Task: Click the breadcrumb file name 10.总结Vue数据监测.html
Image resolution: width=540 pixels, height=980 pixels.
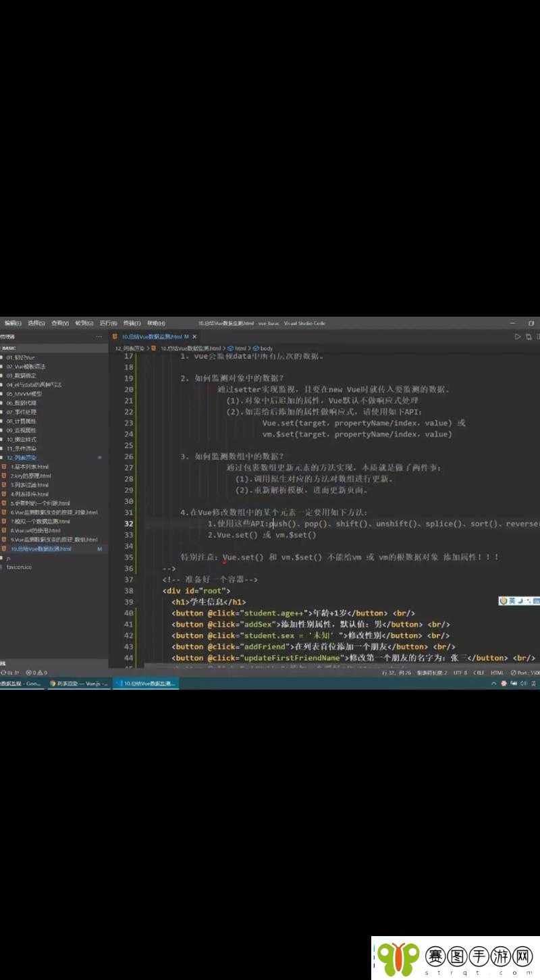Action: point(191,348)
